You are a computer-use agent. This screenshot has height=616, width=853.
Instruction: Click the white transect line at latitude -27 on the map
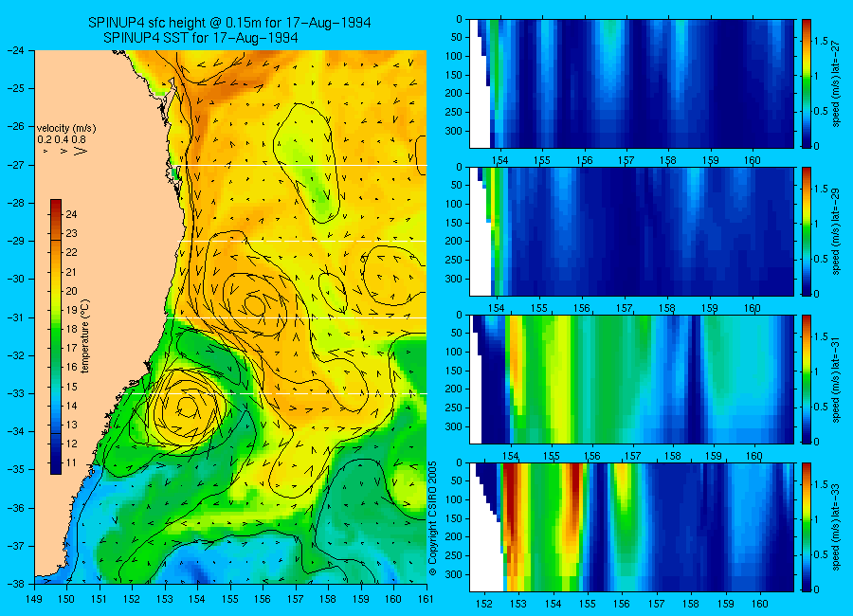pos(304,166)
